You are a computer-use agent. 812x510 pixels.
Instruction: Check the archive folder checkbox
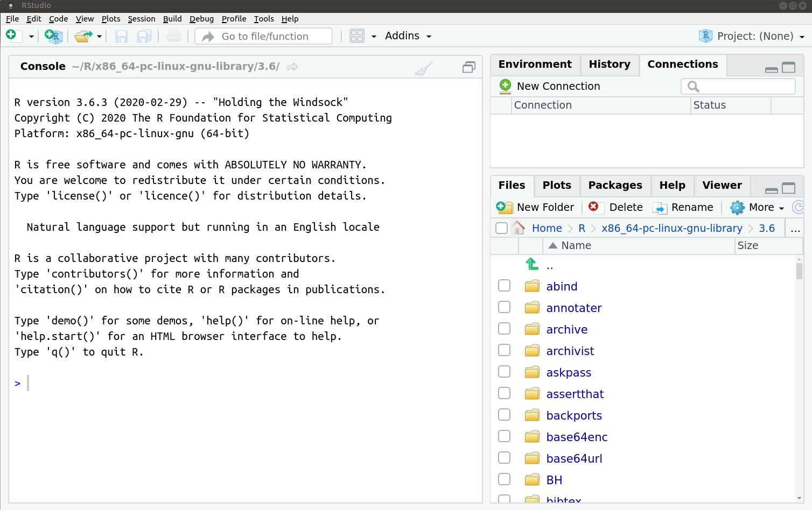point(504,329)
